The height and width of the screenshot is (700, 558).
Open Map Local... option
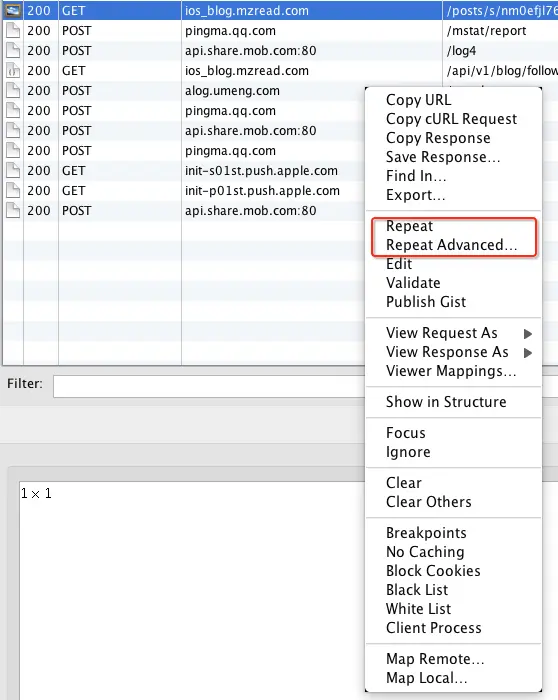[426, 678]
